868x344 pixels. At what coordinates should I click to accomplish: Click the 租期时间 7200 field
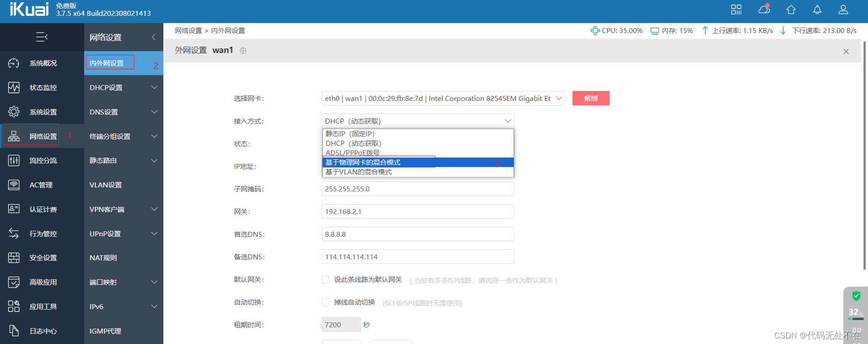(x=341, y=325)
